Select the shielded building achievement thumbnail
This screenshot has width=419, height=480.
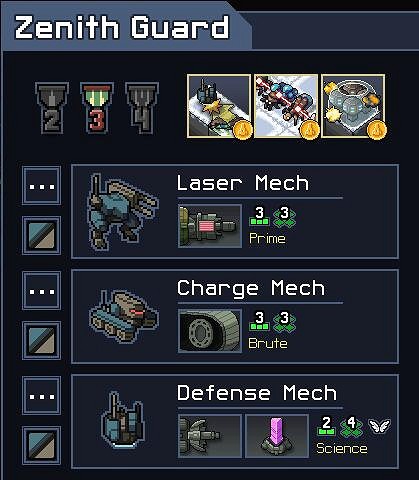pyautogui.click(x=353, y=106)
